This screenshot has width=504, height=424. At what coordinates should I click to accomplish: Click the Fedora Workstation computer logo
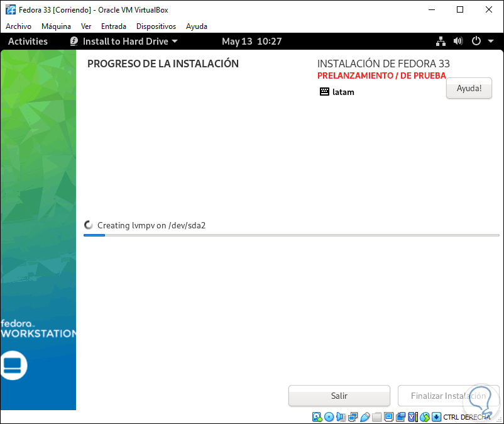(x=13, y=365)
